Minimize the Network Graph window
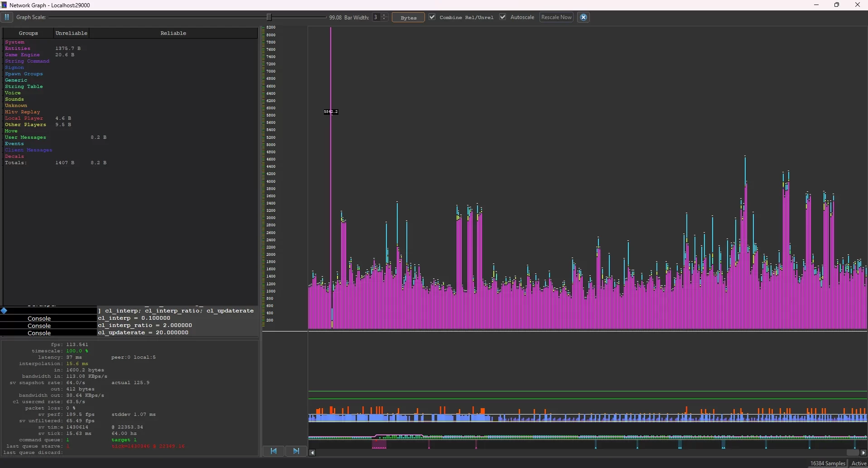868x468 pixels. 816,5
